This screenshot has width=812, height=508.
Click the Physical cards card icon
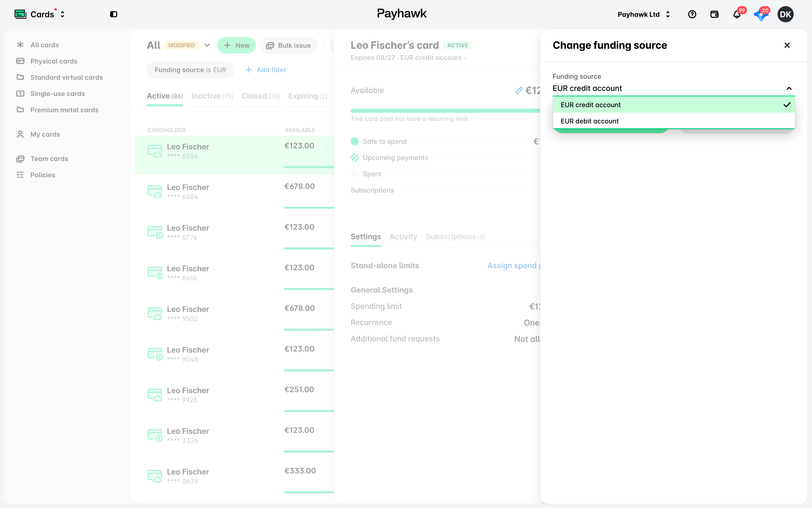[20, 61]
